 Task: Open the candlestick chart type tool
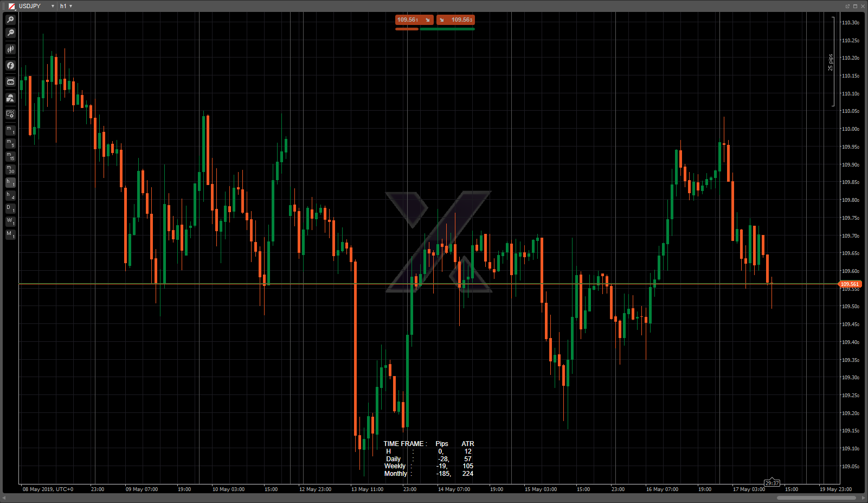coord(10,49)
